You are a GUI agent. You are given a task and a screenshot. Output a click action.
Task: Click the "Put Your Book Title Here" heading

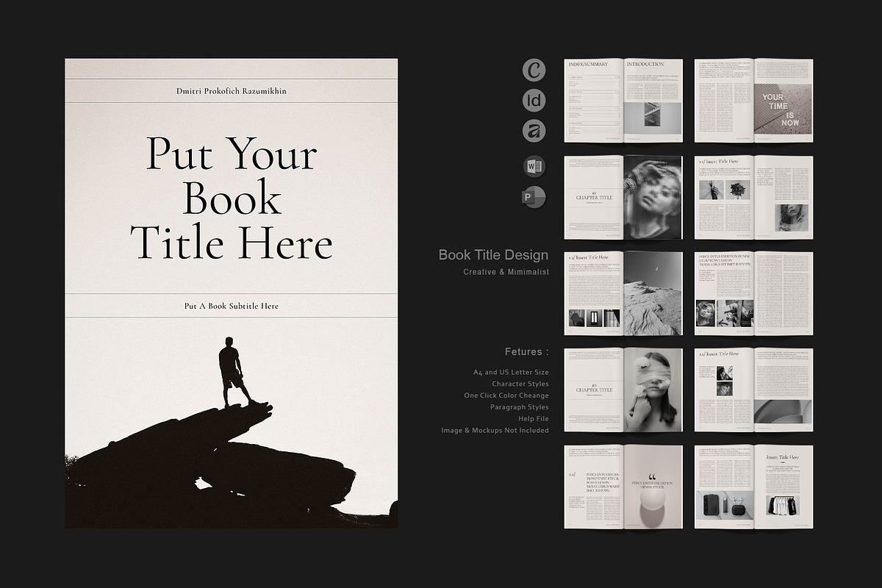tap(232, 198)
